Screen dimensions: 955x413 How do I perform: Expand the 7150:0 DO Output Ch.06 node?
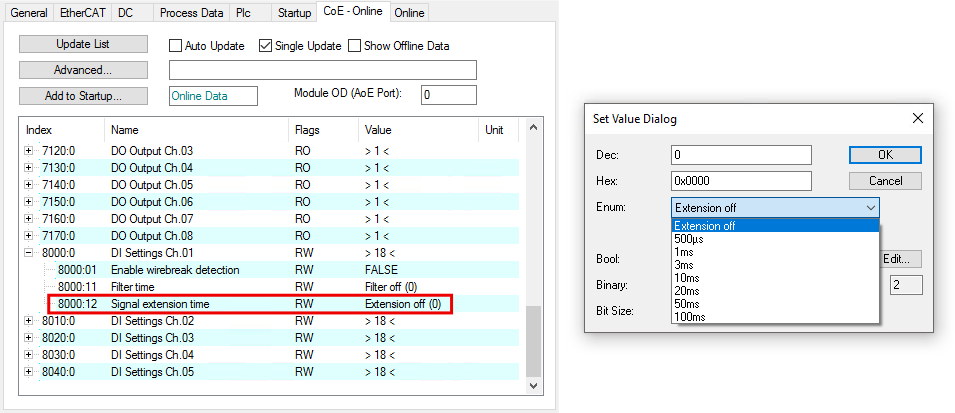point(29,202)
